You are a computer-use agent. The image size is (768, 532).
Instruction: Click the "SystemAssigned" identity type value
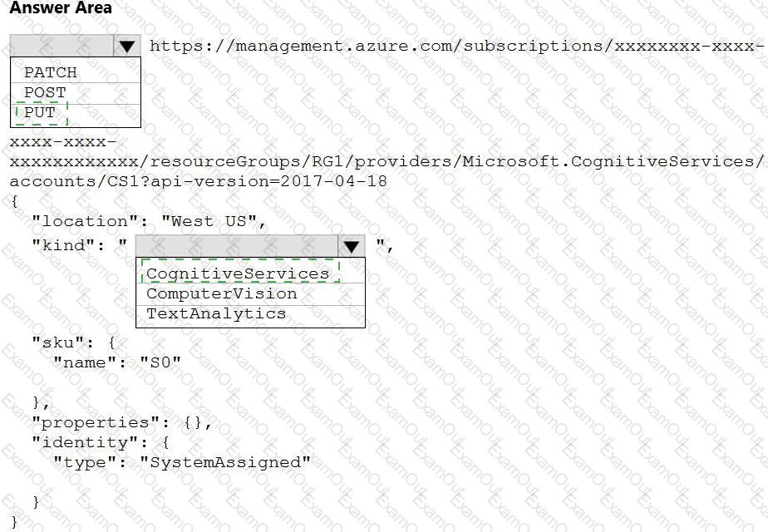[225, 463]
